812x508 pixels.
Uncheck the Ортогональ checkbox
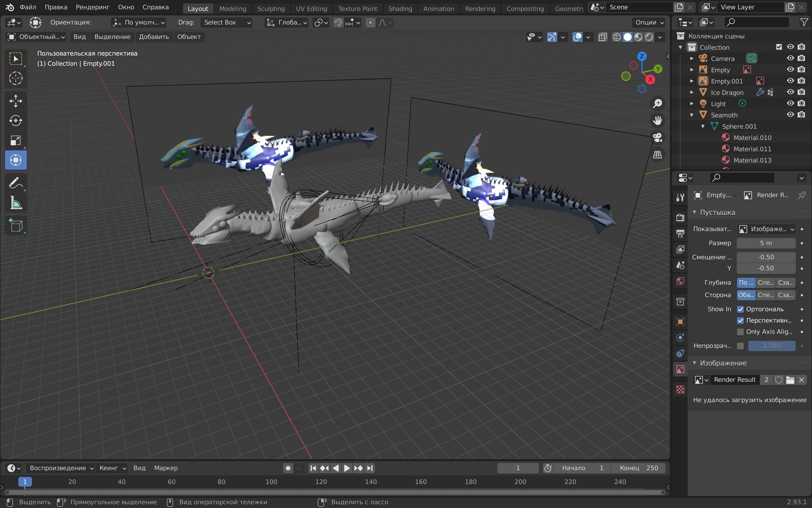[x=740, y=309]
